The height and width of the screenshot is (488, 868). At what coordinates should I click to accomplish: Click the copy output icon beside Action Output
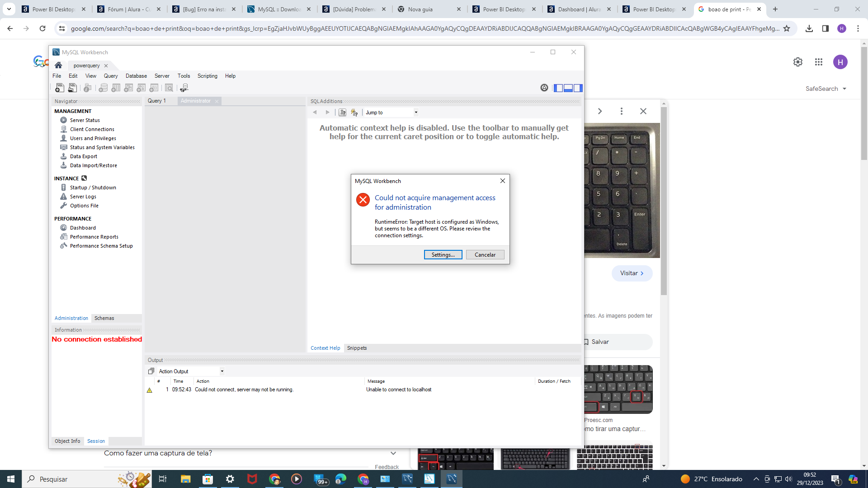(151, 371)
